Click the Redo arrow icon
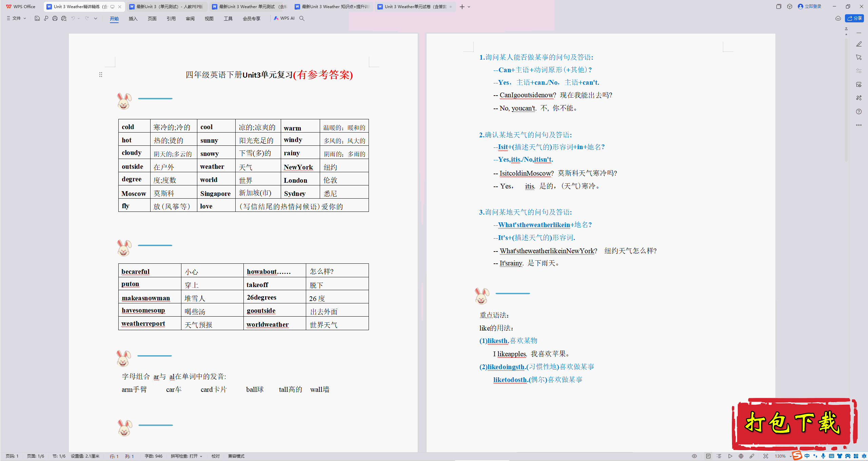Screen dimensions: 868x461 pos(87,18)
